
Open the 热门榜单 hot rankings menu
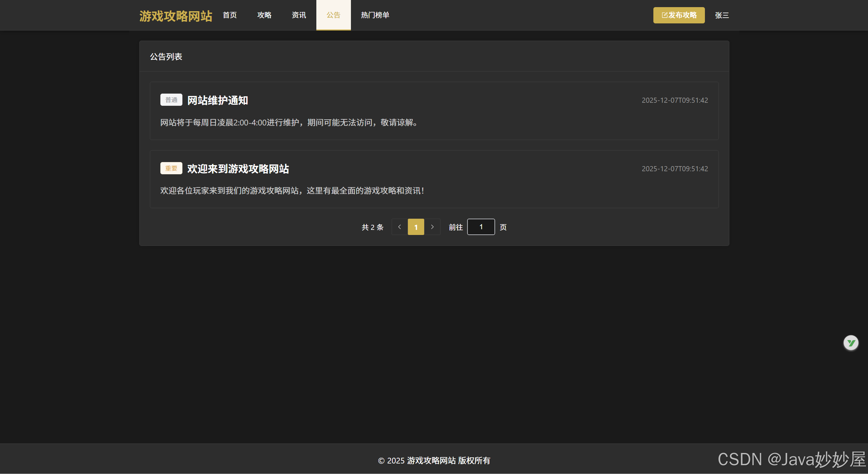375,15
